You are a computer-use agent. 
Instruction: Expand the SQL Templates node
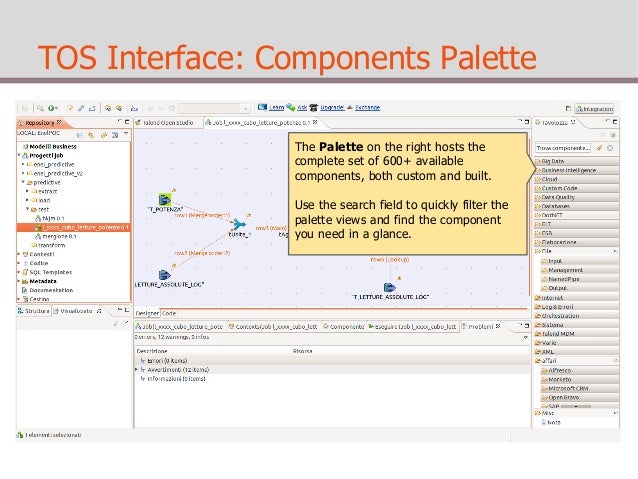tap(19, 272)
